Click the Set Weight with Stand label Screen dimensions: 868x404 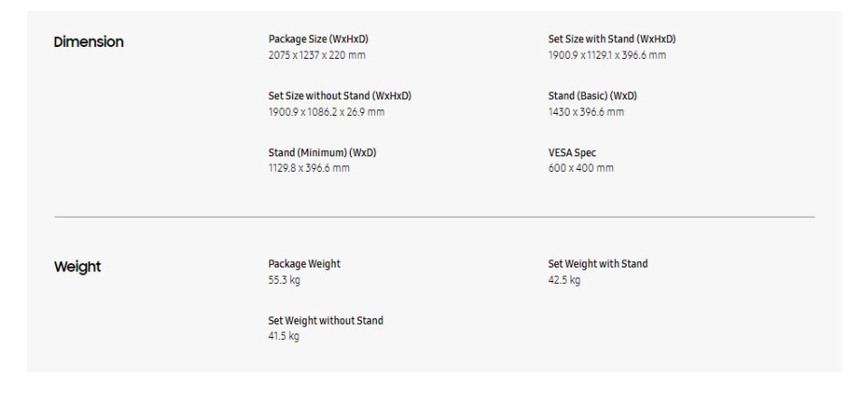click(x=598, y=264)
